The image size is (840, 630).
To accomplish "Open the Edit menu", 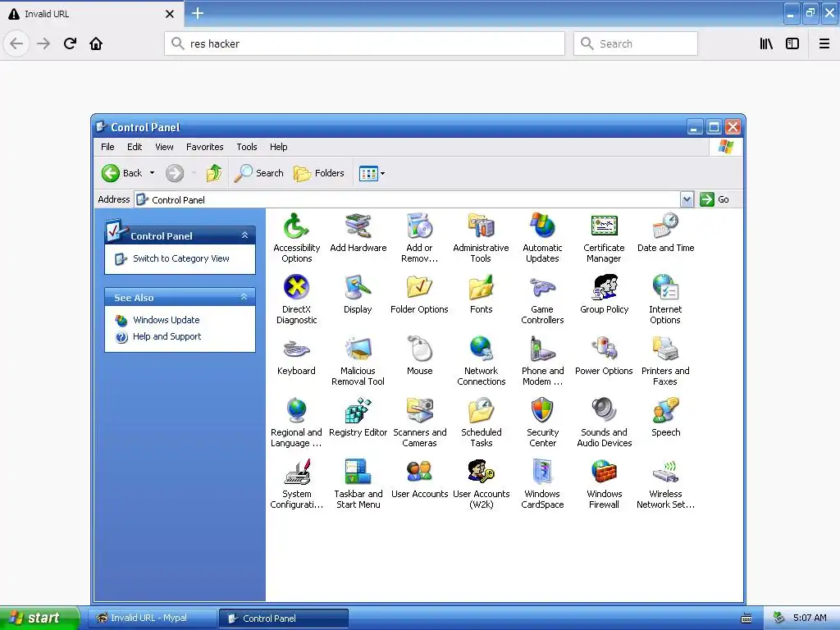I will 135,147.
